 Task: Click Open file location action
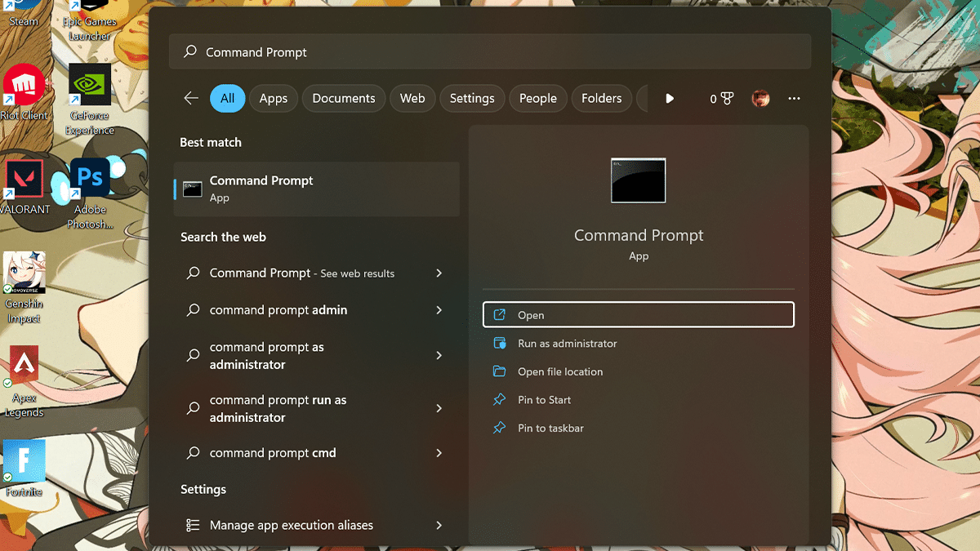(x=559, y=371)
